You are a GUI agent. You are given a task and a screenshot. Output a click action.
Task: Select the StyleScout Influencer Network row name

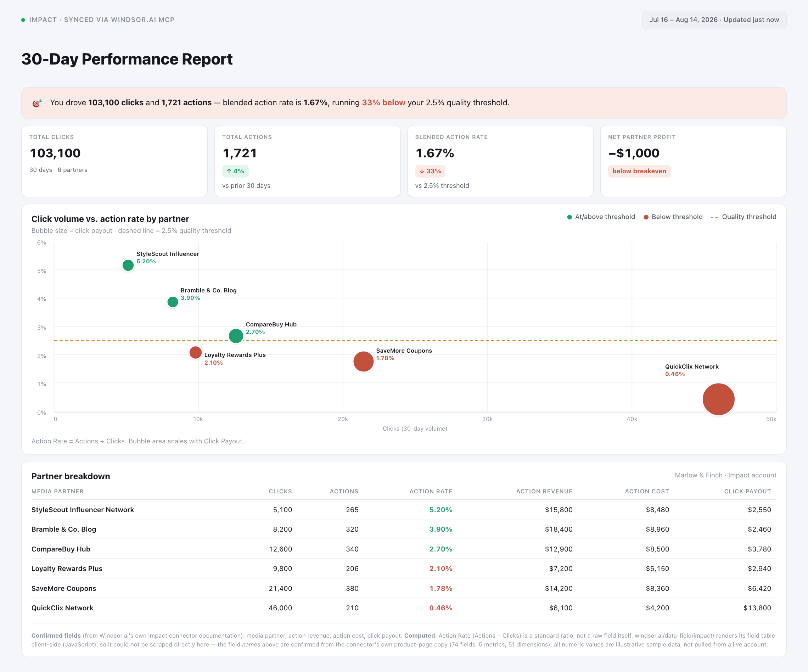click(83, 510)
